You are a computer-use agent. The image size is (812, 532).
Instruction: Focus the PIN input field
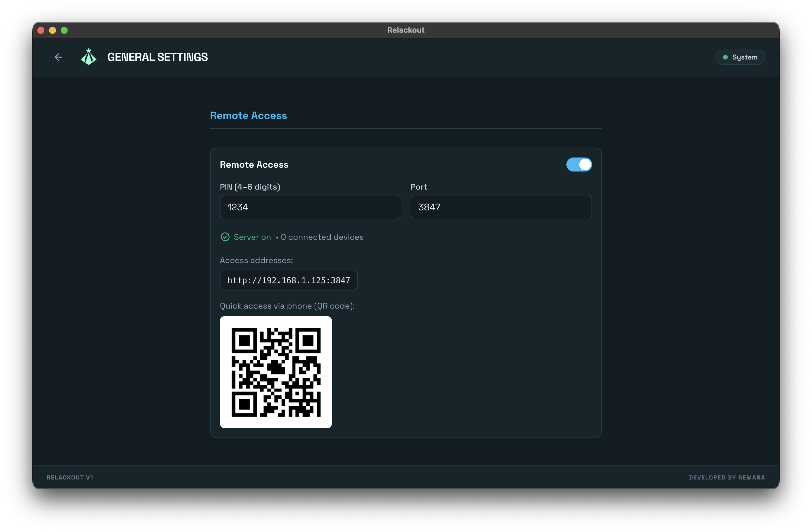(310, 207)
